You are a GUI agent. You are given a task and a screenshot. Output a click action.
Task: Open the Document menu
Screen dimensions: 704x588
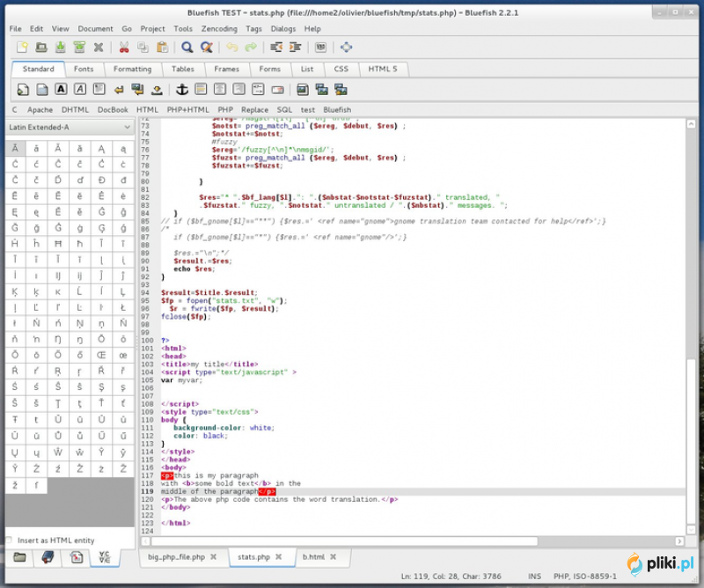pos(96,29)
